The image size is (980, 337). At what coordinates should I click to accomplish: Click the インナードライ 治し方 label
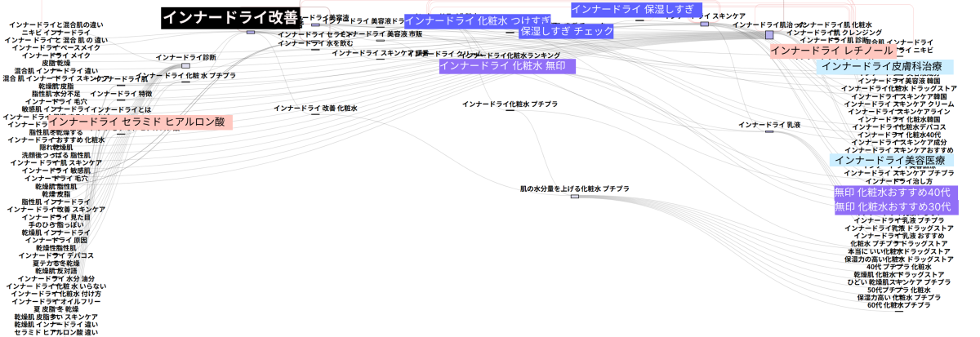(x=898, y=181)
